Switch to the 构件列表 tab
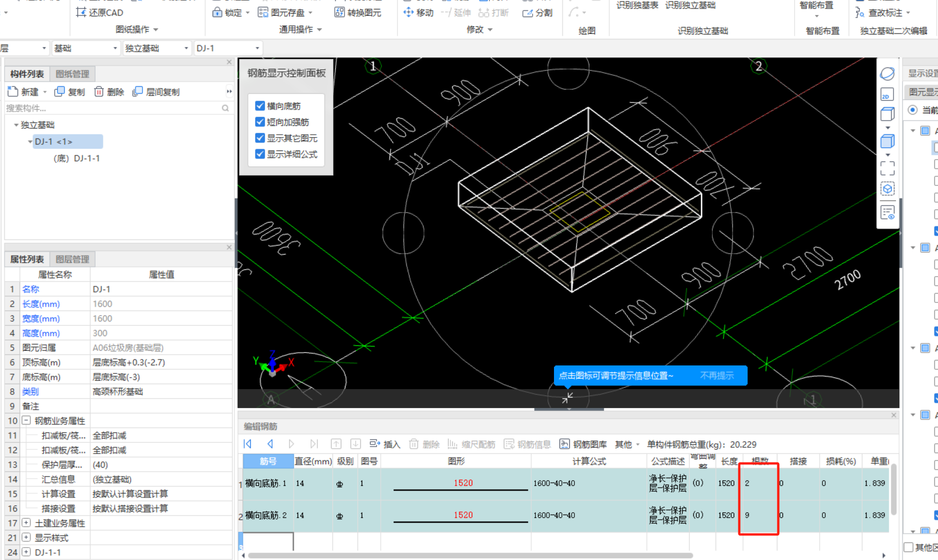The image size is (938, 560). (27, 74)
